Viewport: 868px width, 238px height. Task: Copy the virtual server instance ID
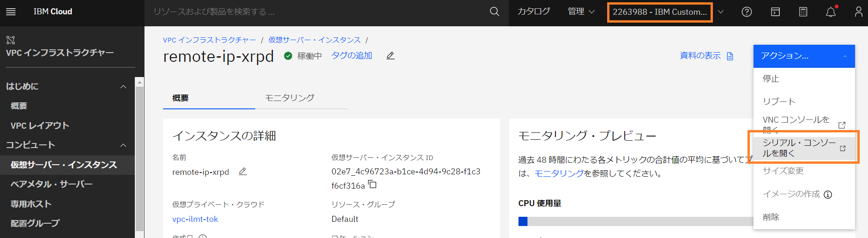373,185
